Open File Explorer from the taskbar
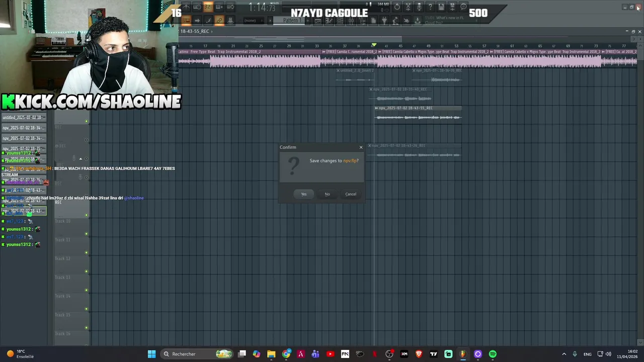 point(271,354)
